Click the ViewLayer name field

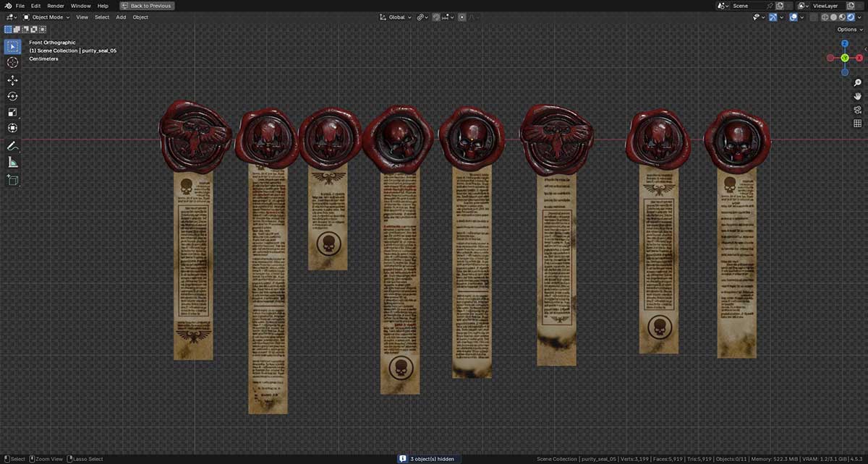click(x=829, y=6)
